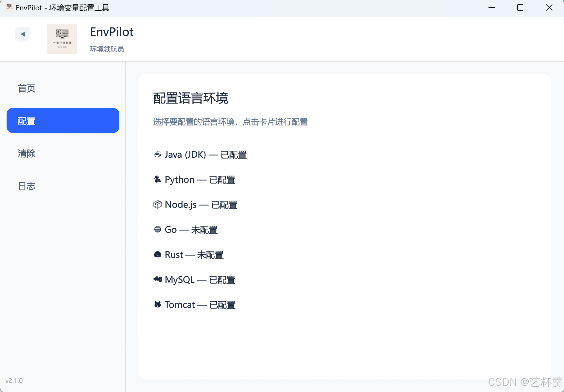Select the Tomcat cat icon
564x392 pixels.
point(158,304)
